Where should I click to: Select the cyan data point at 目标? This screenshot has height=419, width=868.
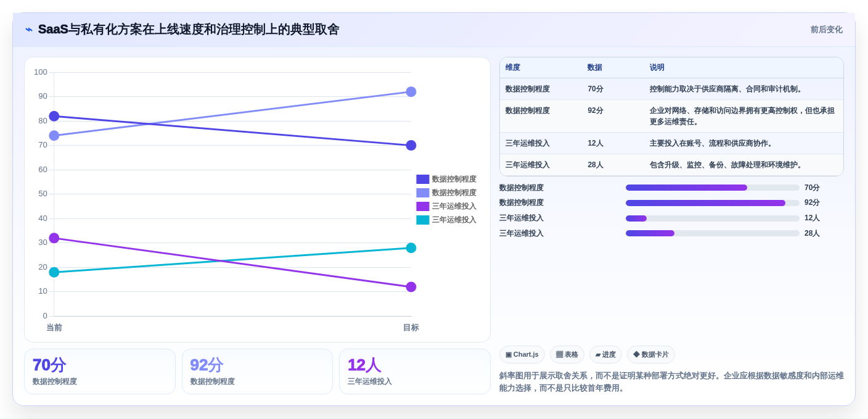[411, 248]
